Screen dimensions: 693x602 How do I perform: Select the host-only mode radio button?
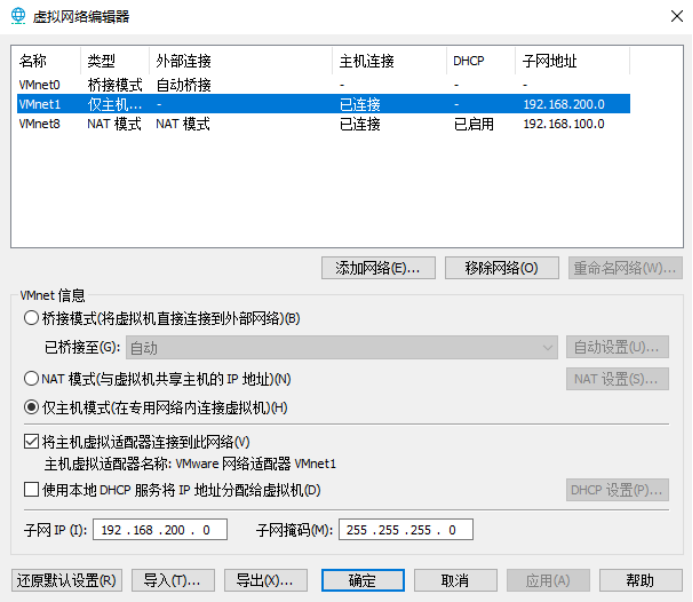point(31,407)
